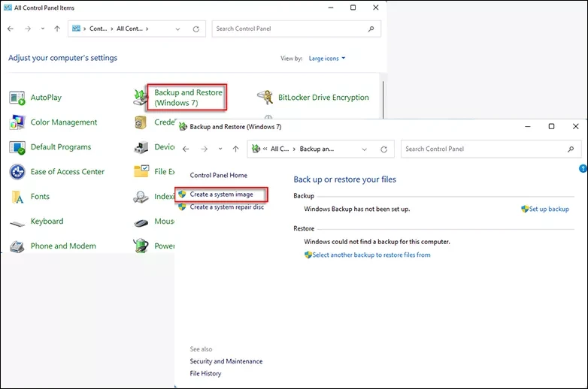Expand address bar history dropdown in Control Panel
The width and height of the screenshot is (588, 389).
177,29
